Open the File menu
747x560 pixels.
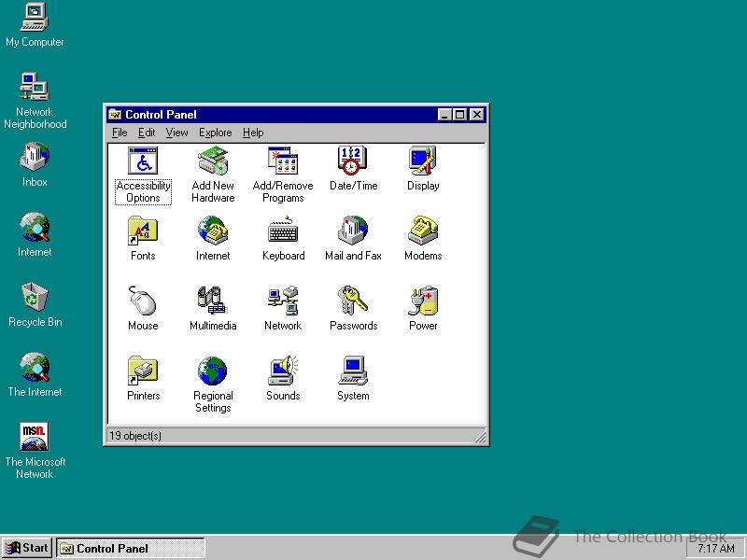[x=120, y=133]
